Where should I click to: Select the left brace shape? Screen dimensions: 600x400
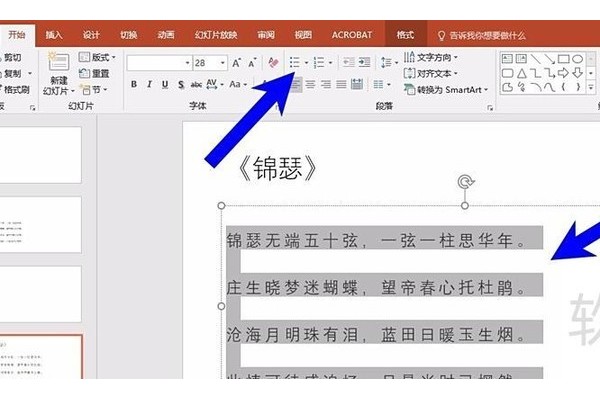(x=563, y=87)
